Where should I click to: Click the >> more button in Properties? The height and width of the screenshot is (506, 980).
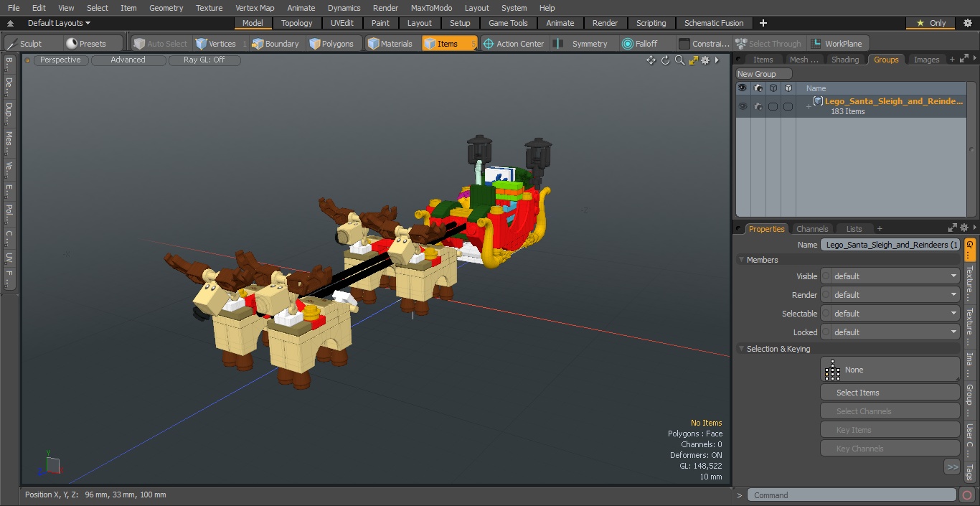point(952,467)
